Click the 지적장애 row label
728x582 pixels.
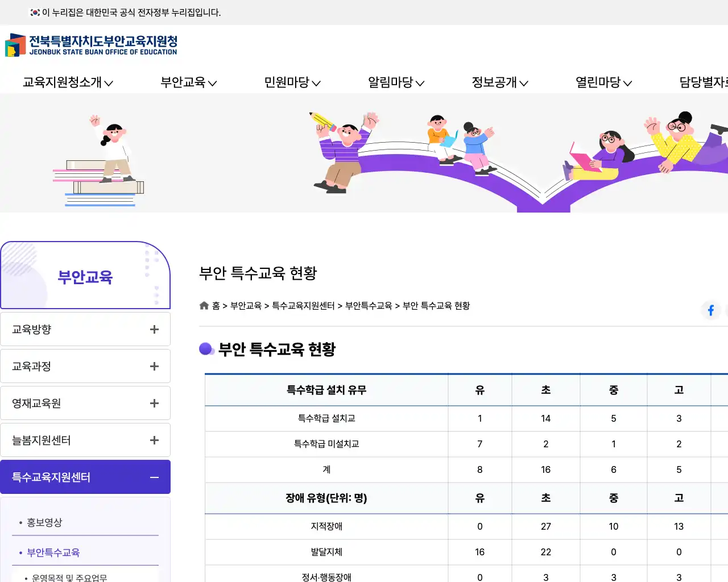click(x=326, y=526)
